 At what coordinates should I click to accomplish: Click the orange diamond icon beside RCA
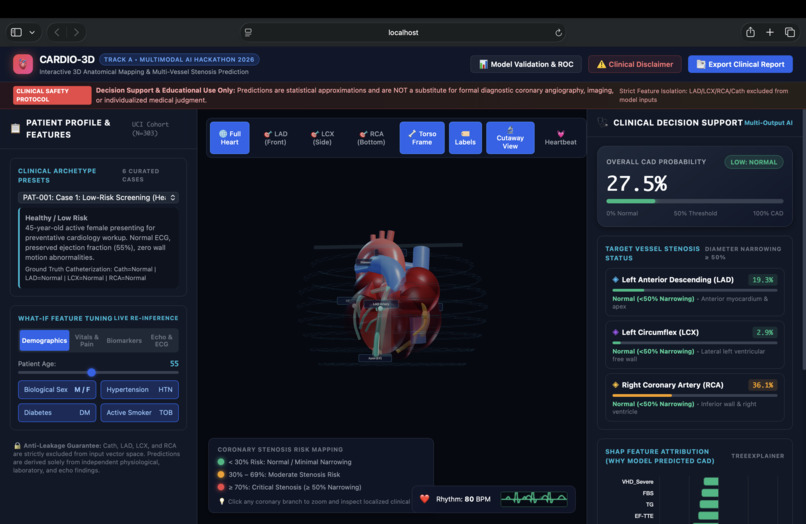point(615,385)
